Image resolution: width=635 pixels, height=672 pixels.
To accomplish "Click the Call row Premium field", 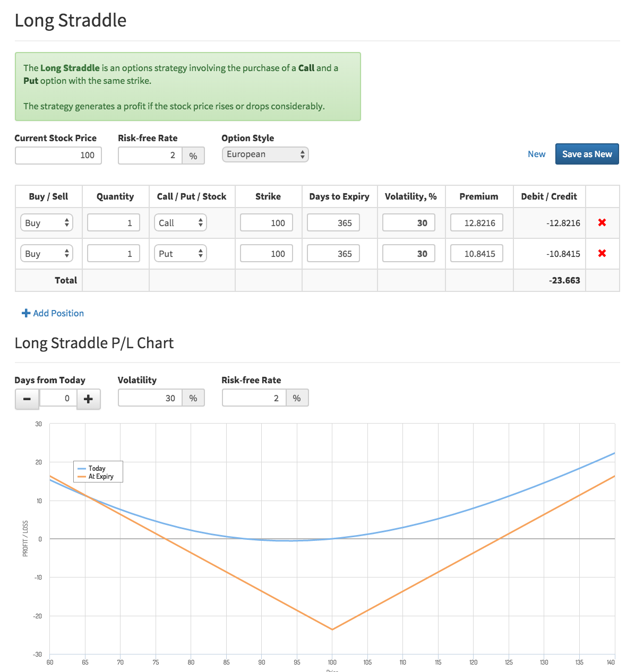I will coord(476,223).
